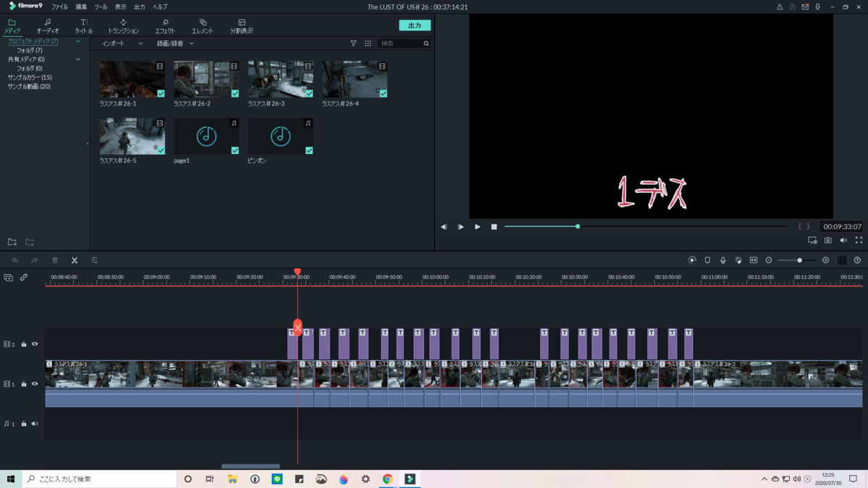This screenshot has height=488, width=868.
Task: Select the ラスアス#26-1 media thumbnail
Action: coord(132,80)
